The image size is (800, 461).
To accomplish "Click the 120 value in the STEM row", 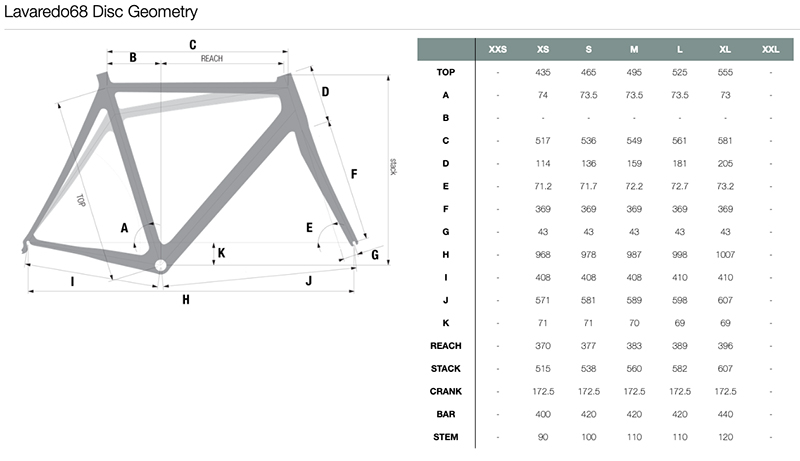I will 725,436.
